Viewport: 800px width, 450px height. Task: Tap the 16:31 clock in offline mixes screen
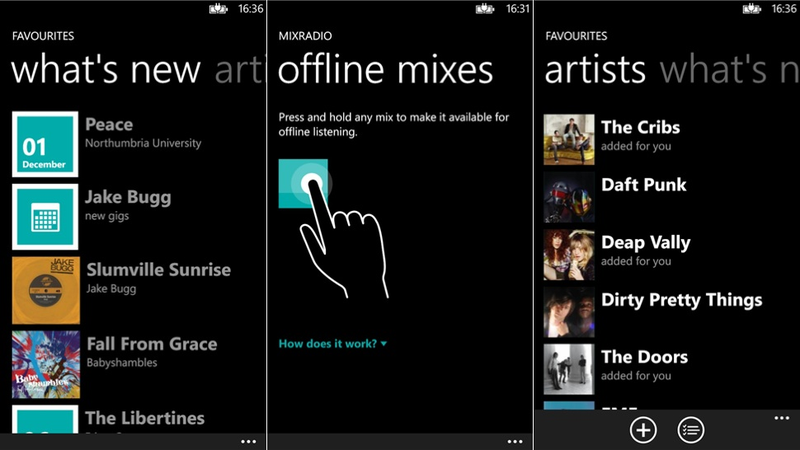pyautogui.click(x=517, y=9)
